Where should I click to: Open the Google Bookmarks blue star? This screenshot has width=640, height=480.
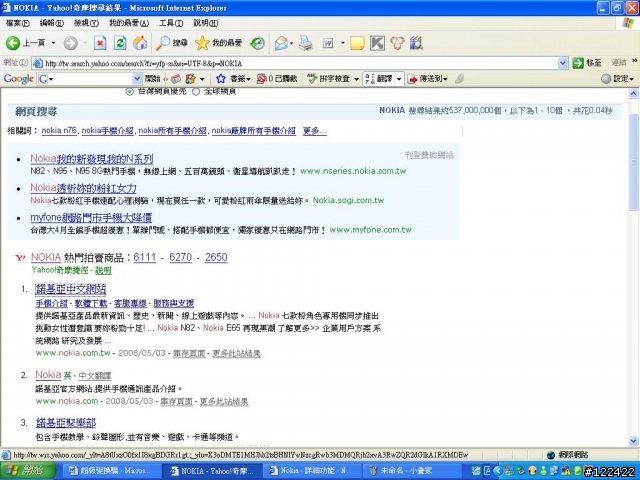[221, 78]
